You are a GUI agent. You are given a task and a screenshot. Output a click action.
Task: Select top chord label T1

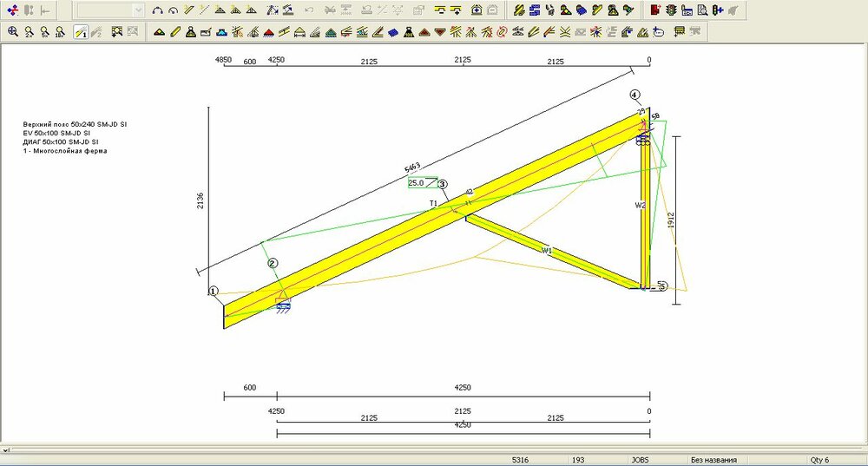point(433,204)
